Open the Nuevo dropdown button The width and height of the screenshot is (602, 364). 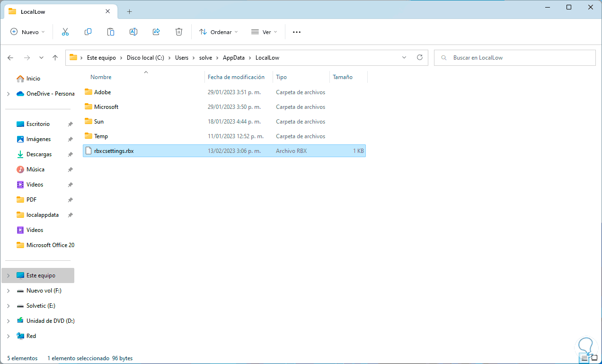tap(27, 32)
